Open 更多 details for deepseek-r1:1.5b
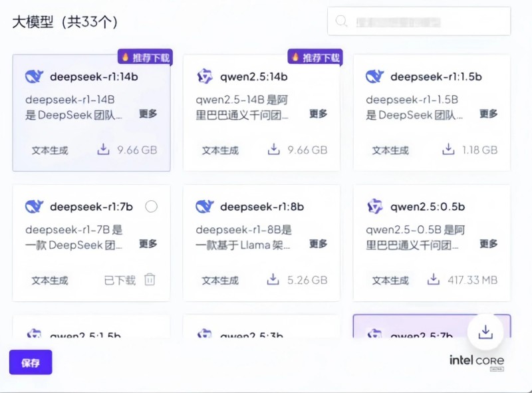532x393 pixels. [488, 114]
